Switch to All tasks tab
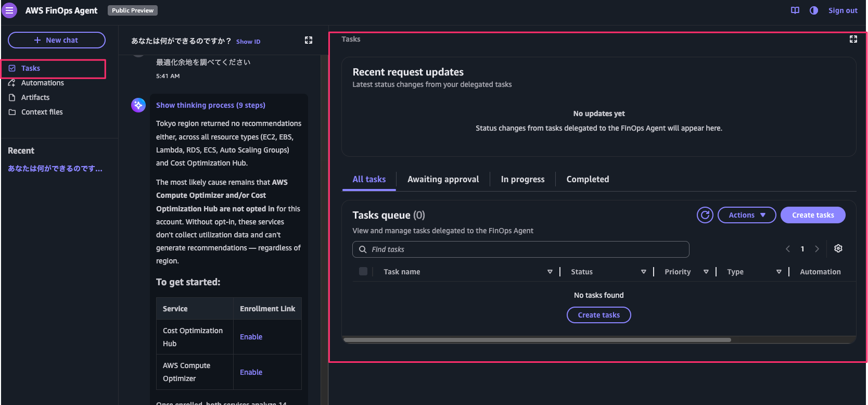 pos(369,179)
